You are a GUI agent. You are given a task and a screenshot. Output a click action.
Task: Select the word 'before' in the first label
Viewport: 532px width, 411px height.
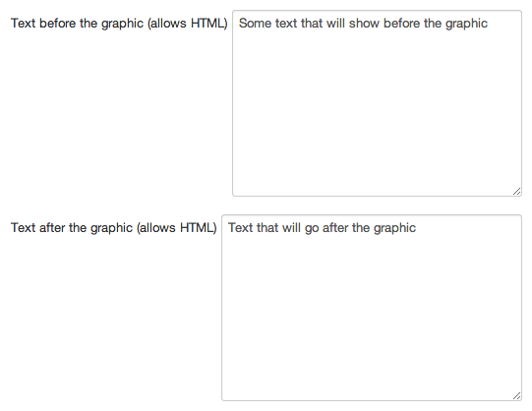[57, 24]
